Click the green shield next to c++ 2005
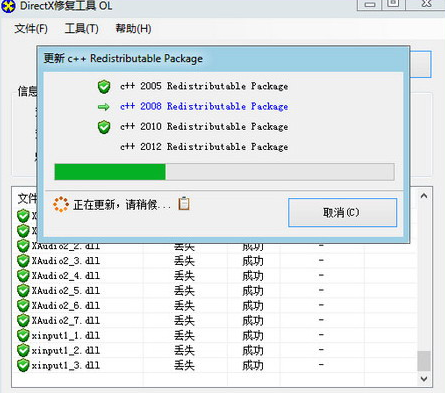 point(104,87)
